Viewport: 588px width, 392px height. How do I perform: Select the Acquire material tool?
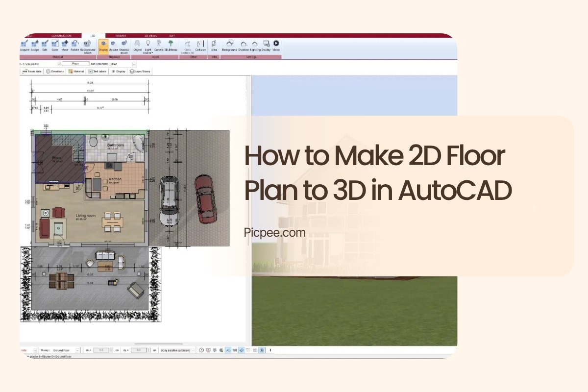tap(24, 45)
